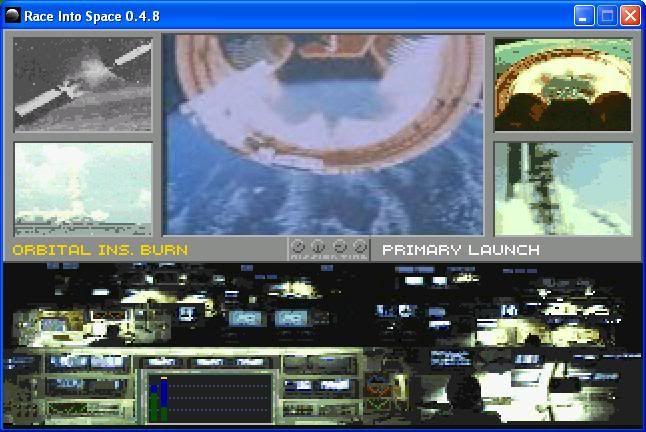Image resolution: width=646 pixels, height=432 pixels.
Task: Click the main orbital mission video view
Action: pos(323,135)
